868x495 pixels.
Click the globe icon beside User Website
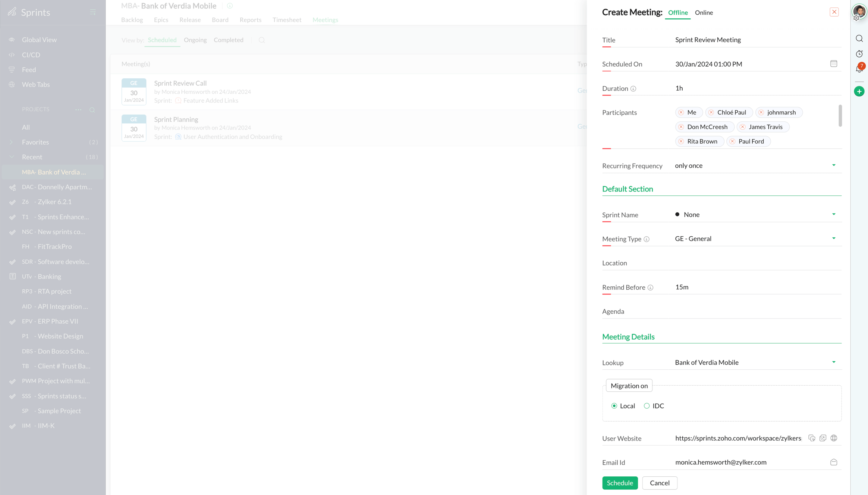click(833, 438)
